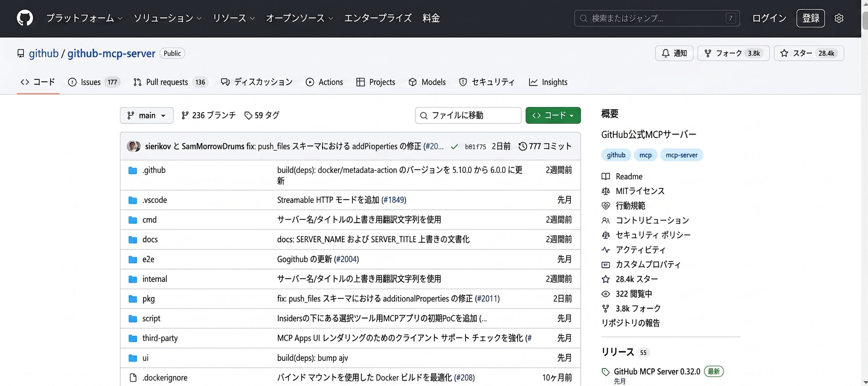Switch to the セキュリティ tab
The height and width of the screenshot is (386, 868).
487,82
